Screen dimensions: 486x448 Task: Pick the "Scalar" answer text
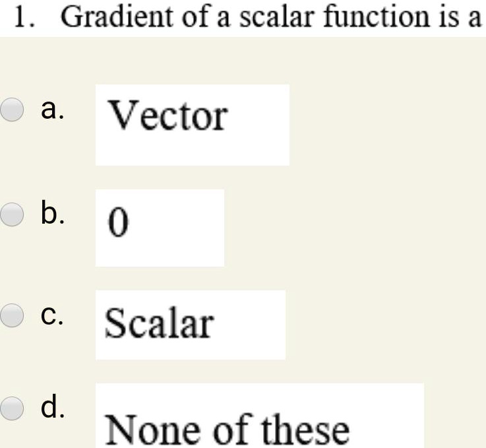pyautogui.click(x=160, y=323)
